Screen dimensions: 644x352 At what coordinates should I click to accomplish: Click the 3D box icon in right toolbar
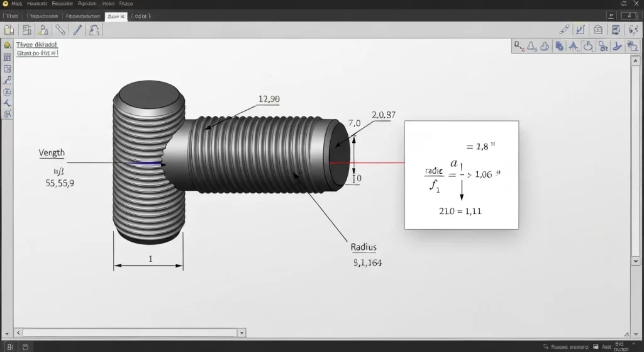pyautogui.click(x=598, y=29)
